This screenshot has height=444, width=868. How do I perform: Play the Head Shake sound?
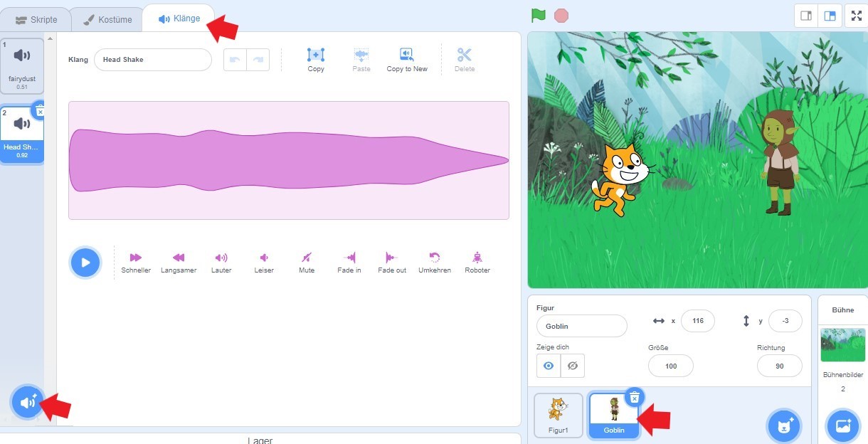[x=85, y=263]
